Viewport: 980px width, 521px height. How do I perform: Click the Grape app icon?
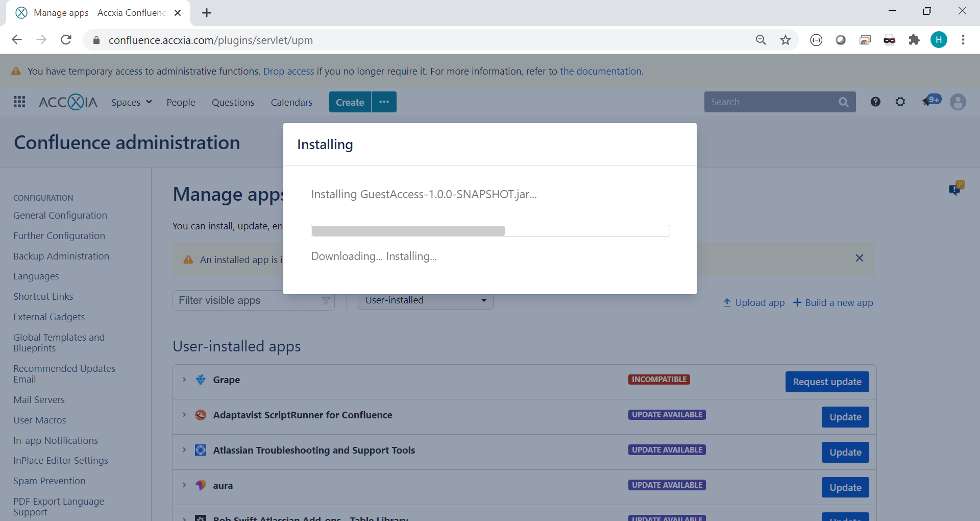tap(201, 380)
